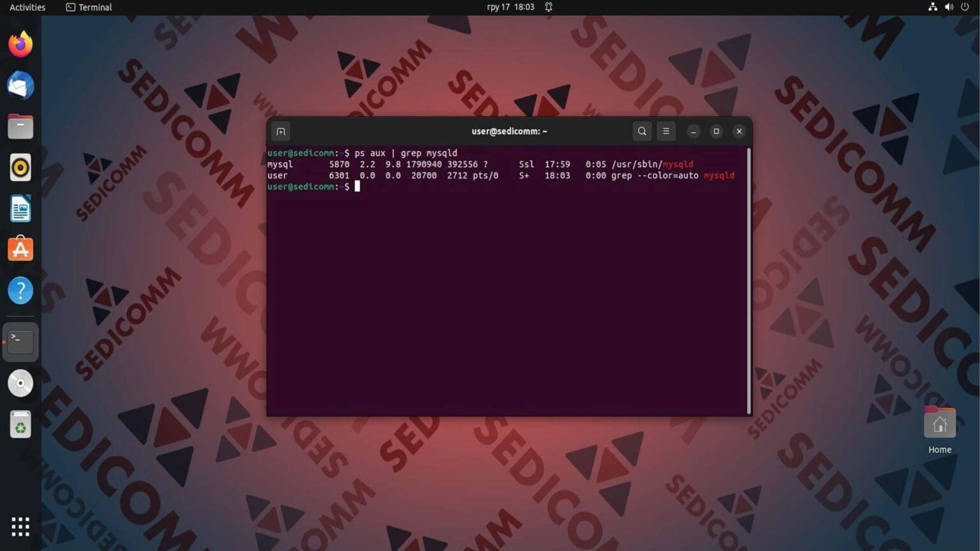Show all applications grid
Image resolution: width=980 pixels, height=551 pixels.
(x=20, y=525)
